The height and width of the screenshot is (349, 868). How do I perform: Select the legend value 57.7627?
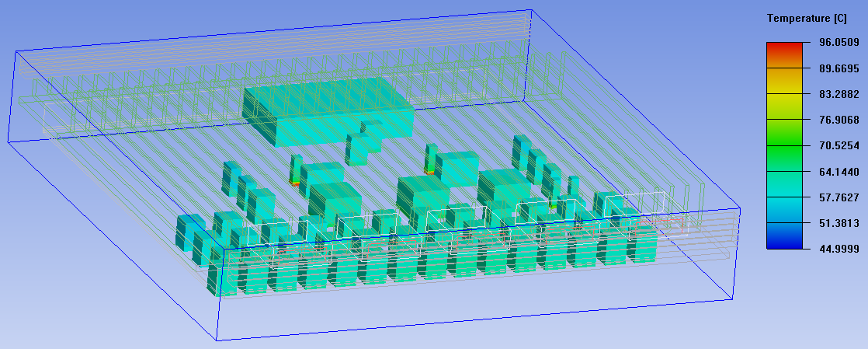(838, 197)
